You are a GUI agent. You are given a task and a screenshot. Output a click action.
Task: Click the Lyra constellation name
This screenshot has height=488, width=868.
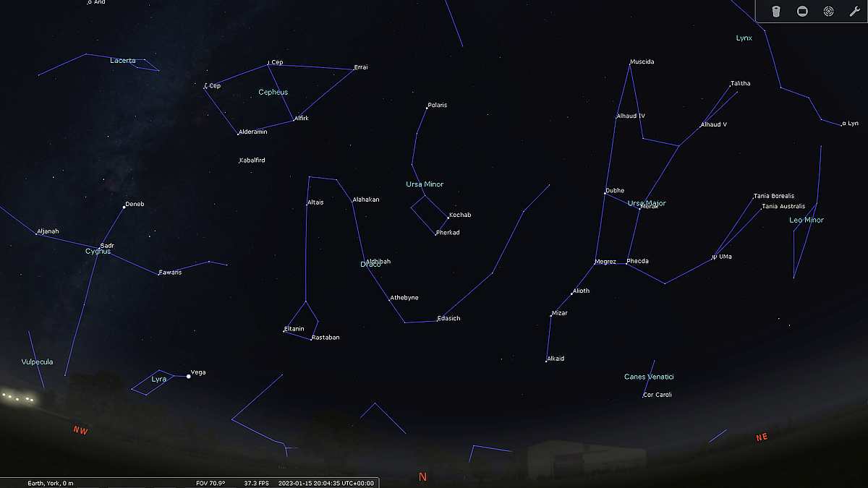[159, 380]
